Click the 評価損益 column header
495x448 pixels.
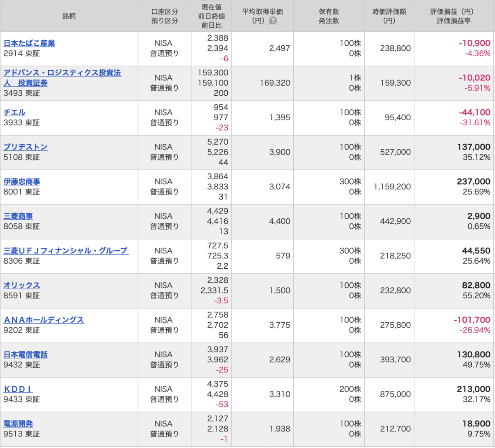tap(454, 16)
